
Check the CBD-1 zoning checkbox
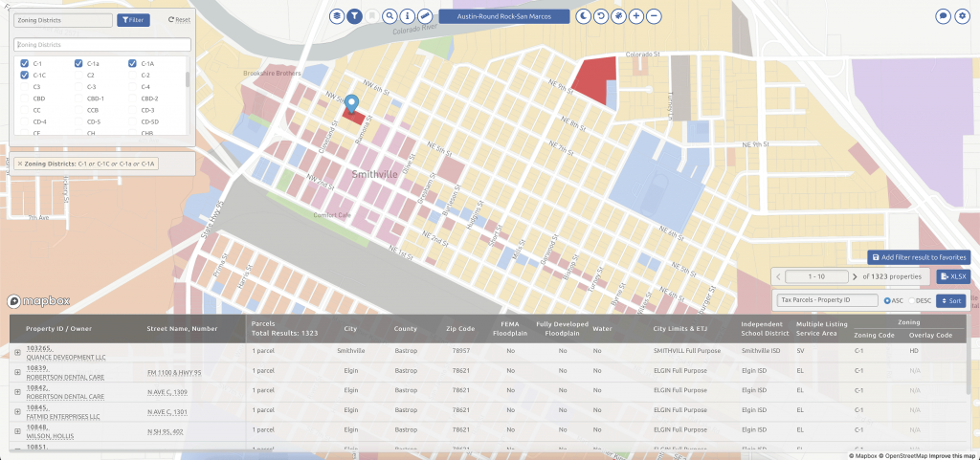(x=78, y=99)
